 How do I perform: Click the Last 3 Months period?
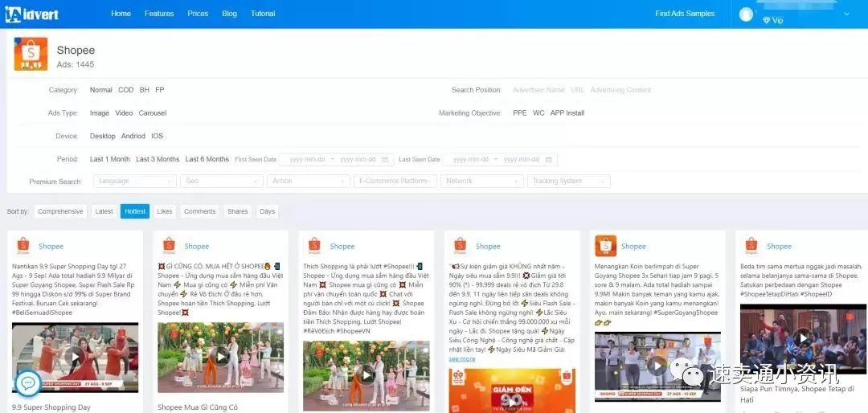pos(158,159)
